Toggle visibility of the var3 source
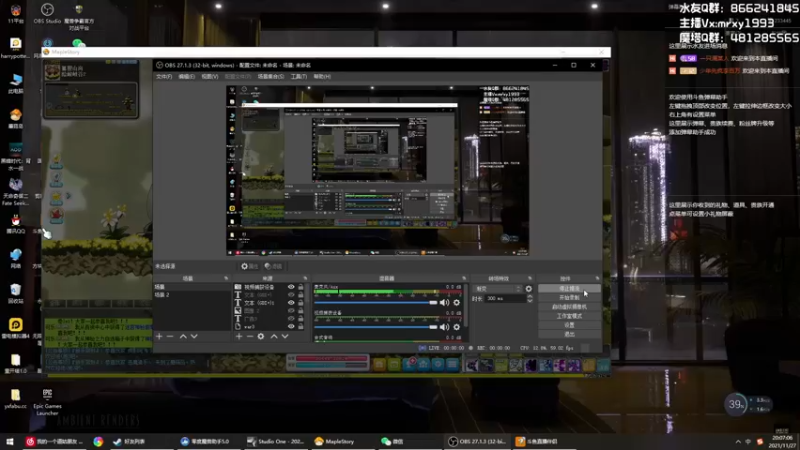This screenshot has width=800, height=450. pos(291,327)
